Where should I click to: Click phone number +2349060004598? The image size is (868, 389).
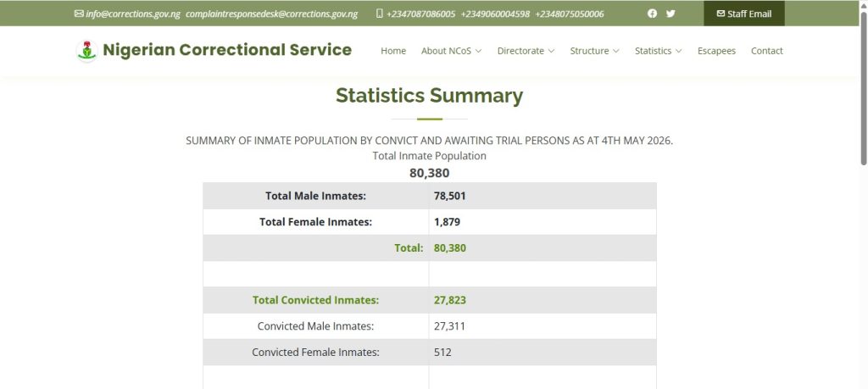(x=495, y=14)
